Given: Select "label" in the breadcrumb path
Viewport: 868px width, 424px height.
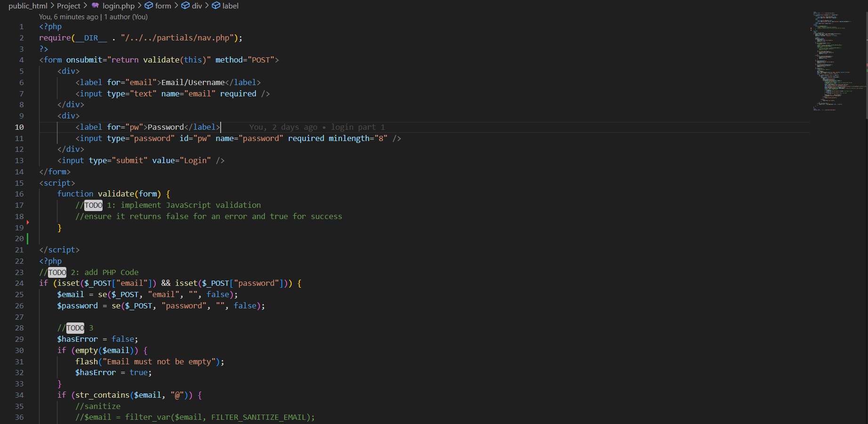Looking at the screenshot, I should (230, 6).
